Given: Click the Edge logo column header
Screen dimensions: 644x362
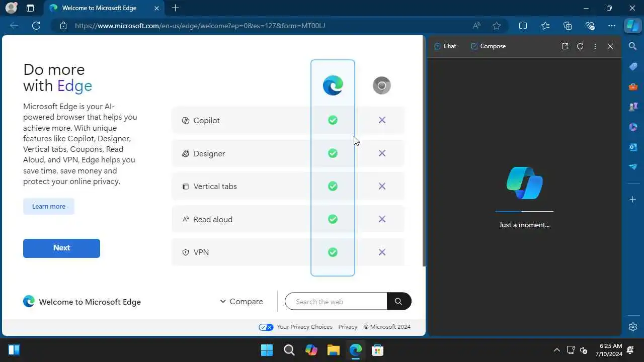Looking at the screenshot, I should pyautogui.click(x=333, y=85).
